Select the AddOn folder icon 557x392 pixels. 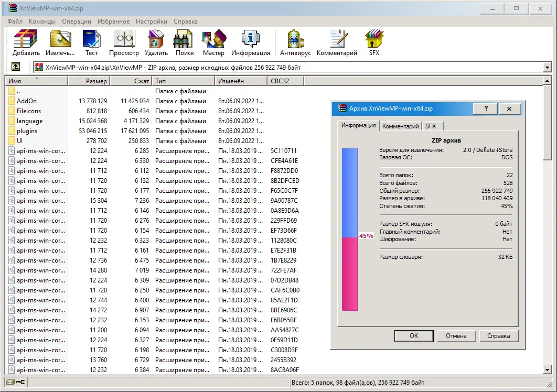(12, 101)
